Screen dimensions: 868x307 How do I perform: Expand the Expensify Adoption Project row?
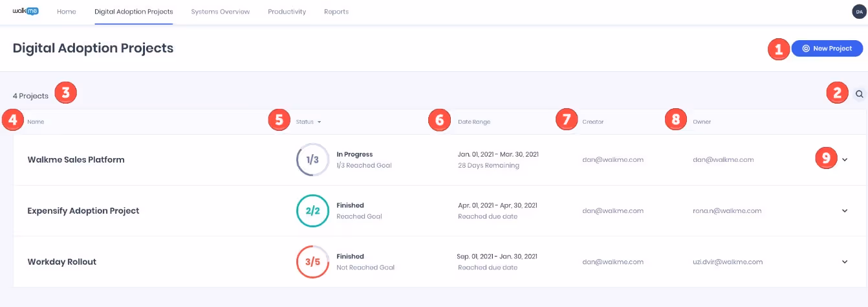[845, 210]
